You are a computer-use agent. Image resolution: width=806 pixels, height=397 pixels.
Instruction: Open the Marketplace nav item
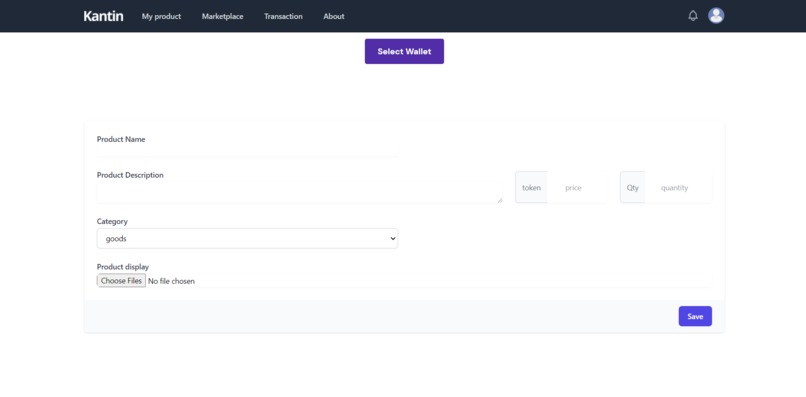pyautogui.click(x=223, y=16)
